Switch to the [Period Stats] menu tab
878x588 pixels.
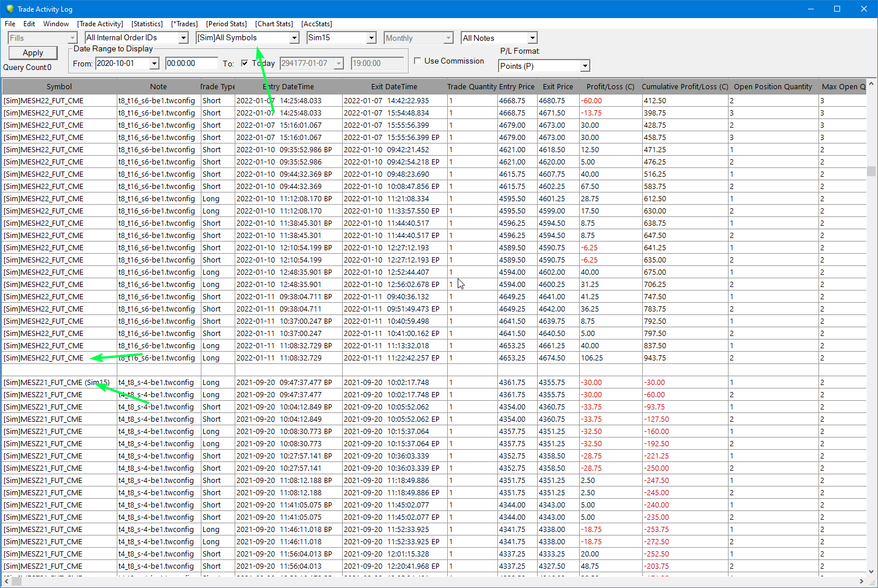[x=227, y=24]
